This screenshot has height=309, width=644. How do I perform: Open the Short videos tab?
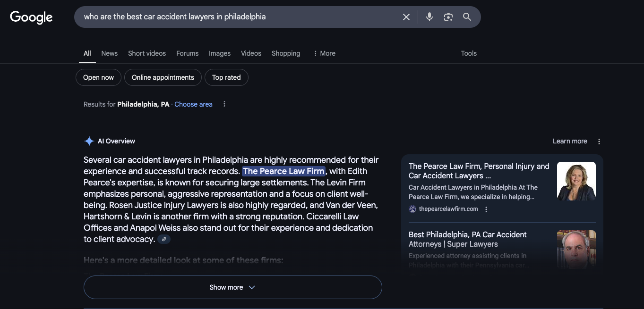(147, 53)
